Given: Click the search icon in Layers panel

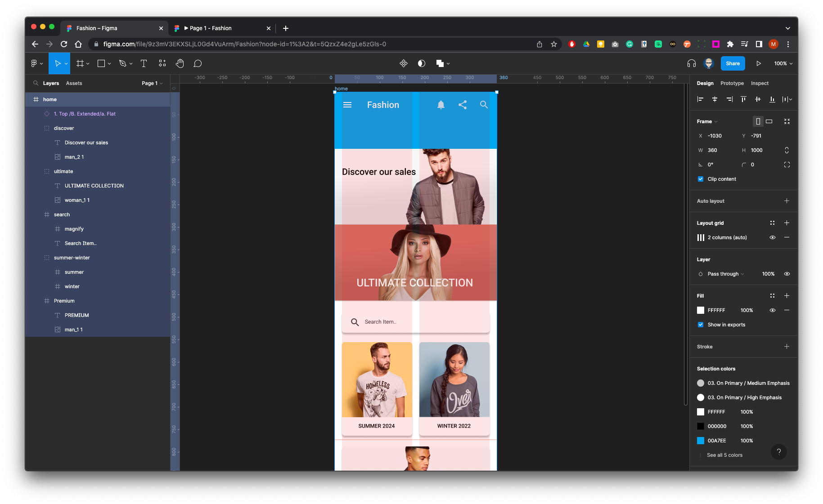Looking at the screenshot, I should (36, 83).
